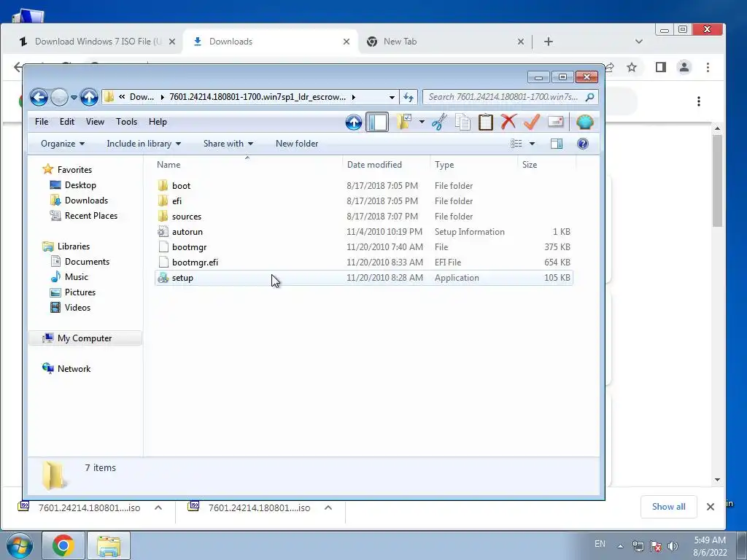Select the efi folder
This screenshot has height=560, width=747.
point(364,201)
